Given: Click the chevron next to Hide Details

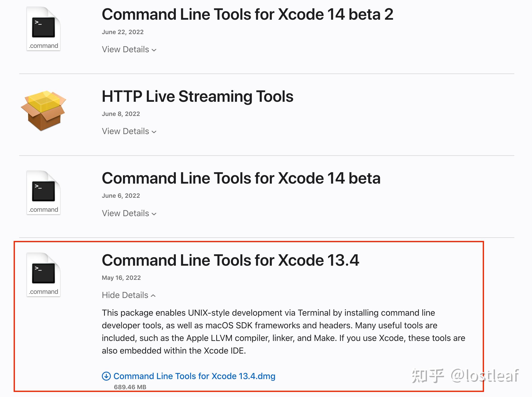Looking at the screenshot, I should [153, 296].
